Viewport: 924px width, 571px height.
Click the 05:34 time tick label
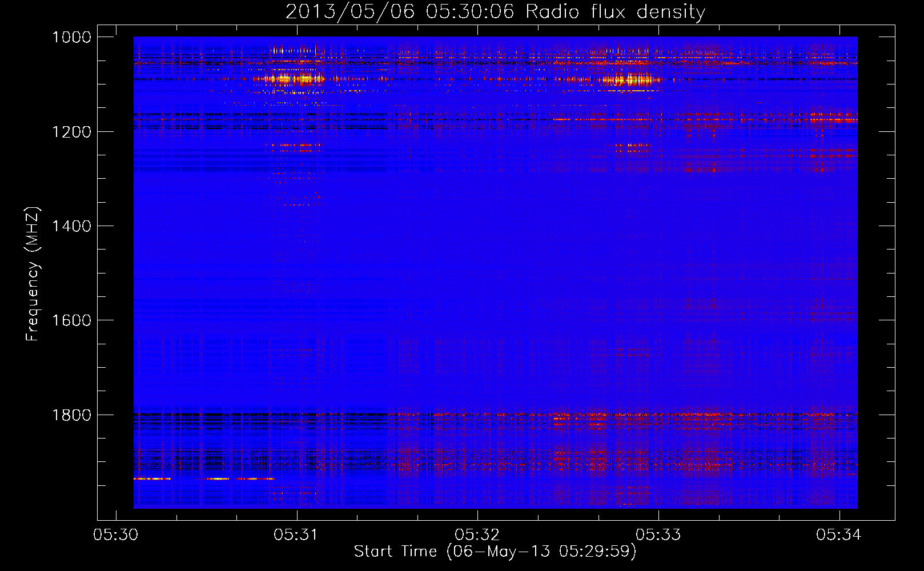pos(838,534)
